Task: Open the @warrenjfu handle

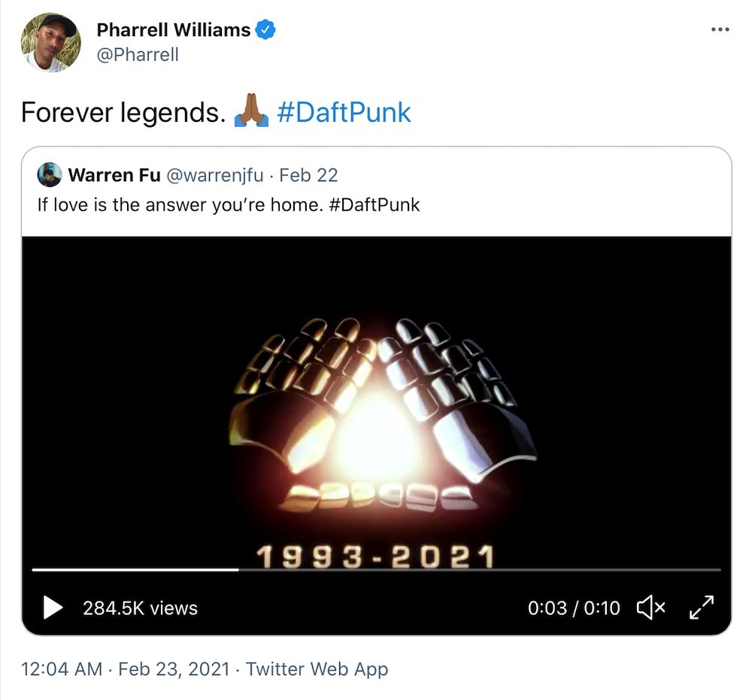Action: (215, 175)
